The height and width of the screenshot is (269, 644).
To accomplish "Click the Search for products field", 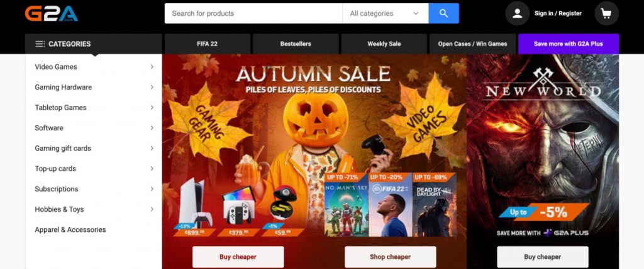I will click(253, 14).
